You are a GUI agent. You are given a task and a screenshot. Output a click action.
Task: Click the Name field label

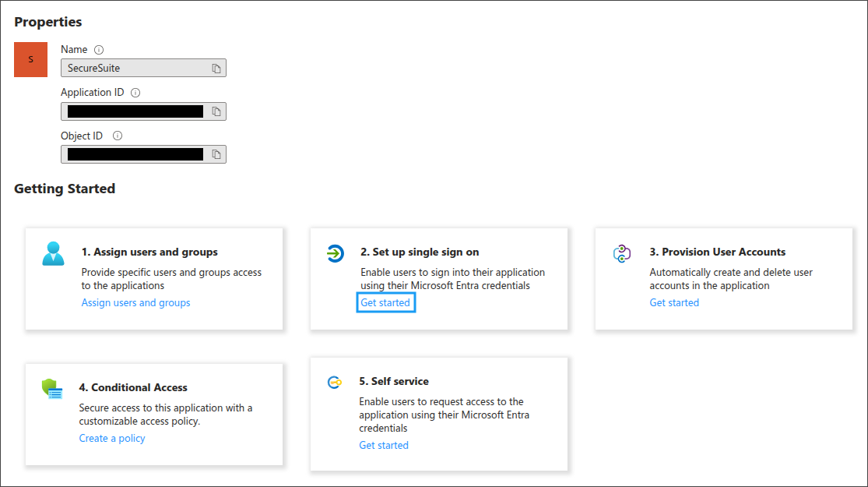pos(74,49)
